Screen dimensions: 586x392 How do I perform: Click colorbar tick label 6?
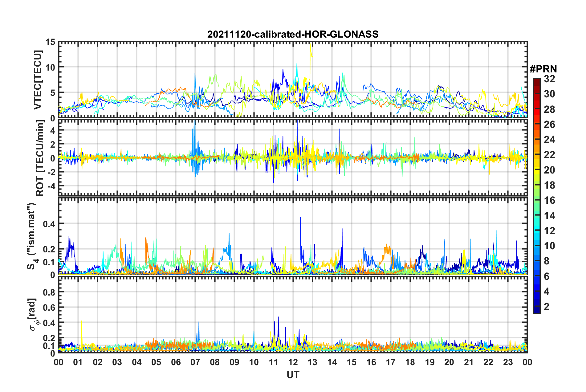tap(547, 276)
